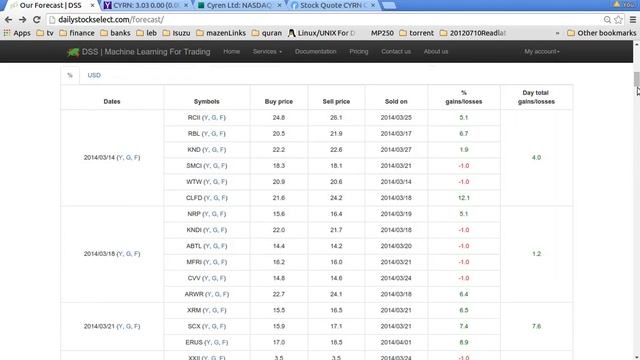Select the 12.1 gains cell for CLFD
This screenshot has width=640, height=360.
coord(464,198)
